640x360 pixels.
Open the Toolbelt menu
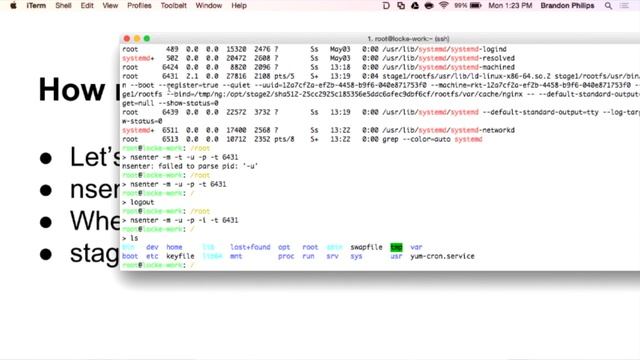(173, 6)
